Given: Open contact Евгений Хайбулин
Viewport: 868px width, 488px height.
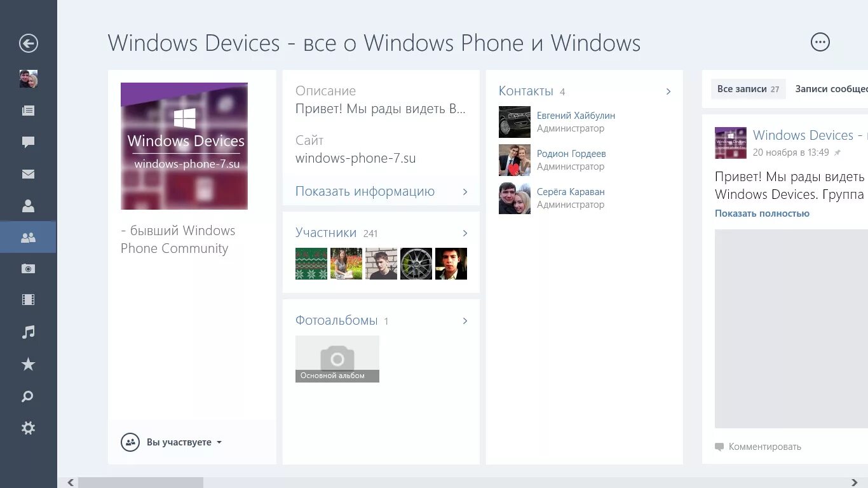Looking at the screenshot, I should click(576, 116).
